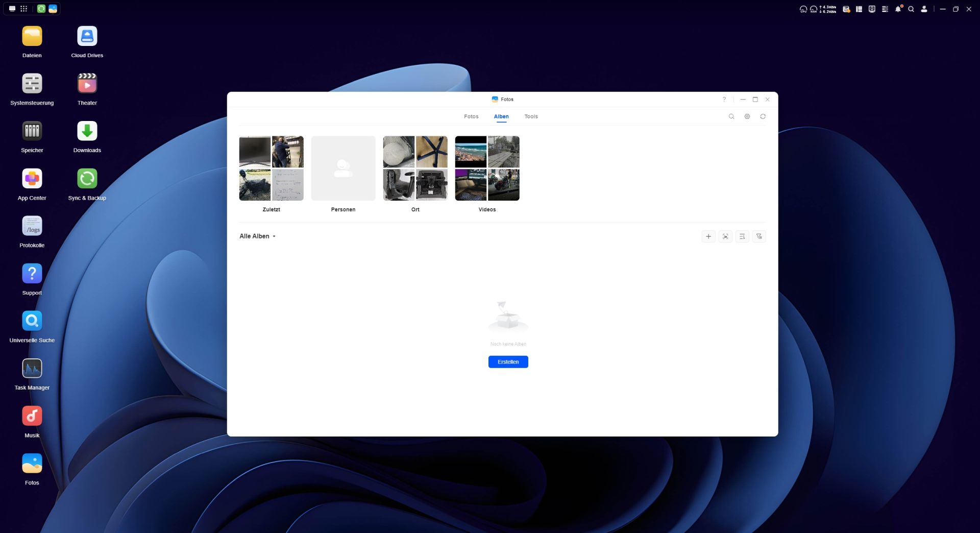
Task: Click the Erstellen button
Action: [x=508, y=362]
